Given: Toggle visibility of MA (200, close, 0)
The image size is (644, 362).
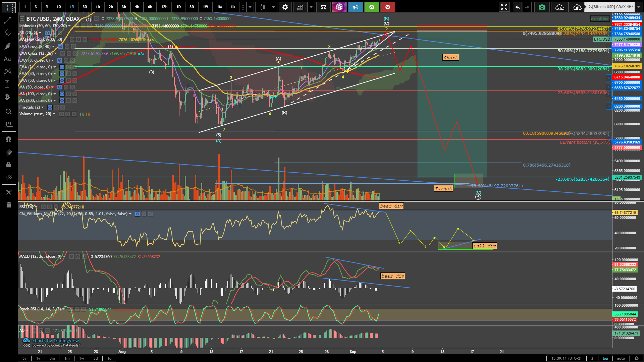Looking at the screenshot, I should click(x=62, y=101).
